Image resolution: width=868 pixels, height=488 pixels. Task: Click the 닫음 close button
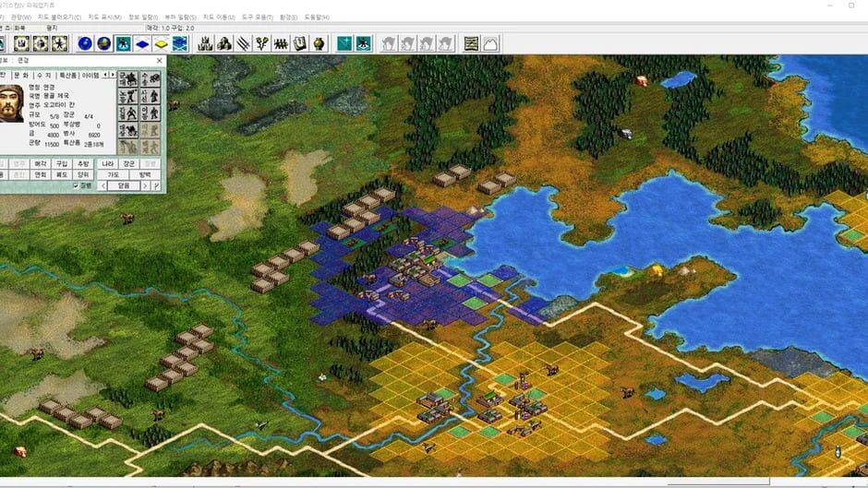coord(124,186)
